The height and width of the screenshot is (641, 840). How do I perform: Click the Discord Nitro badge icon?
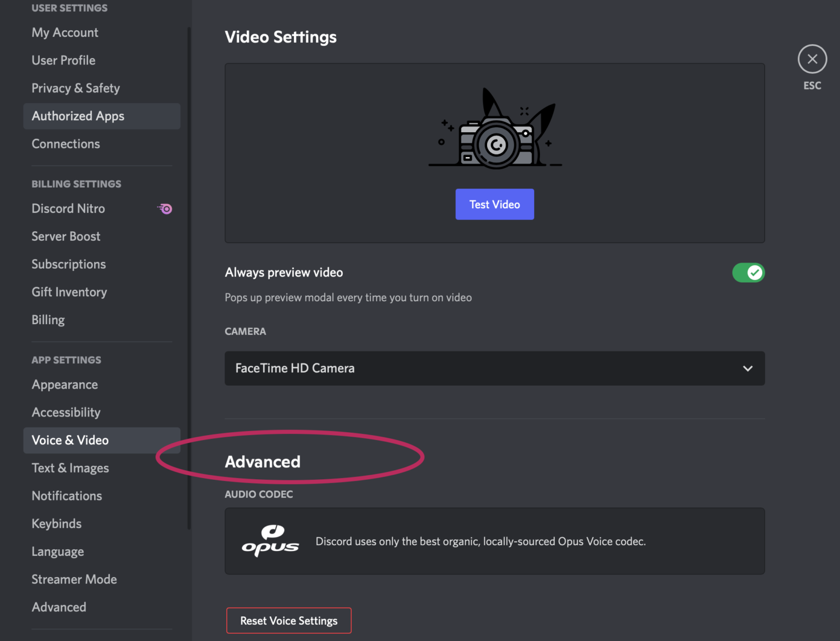point(165,209)
